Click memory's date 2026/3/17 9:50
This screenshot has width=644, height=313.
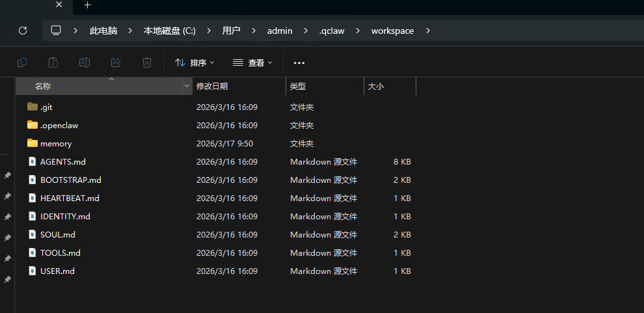224,144
